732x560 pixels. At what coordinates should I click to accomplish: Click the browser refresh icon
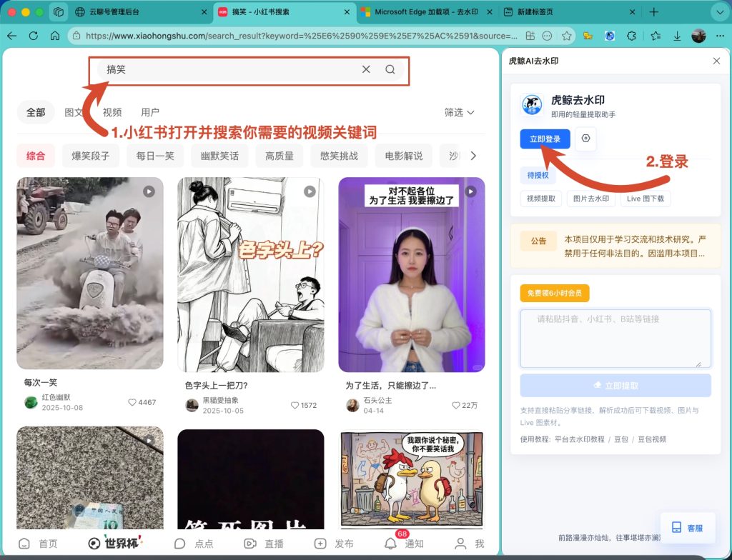click(x=33, y=36)
